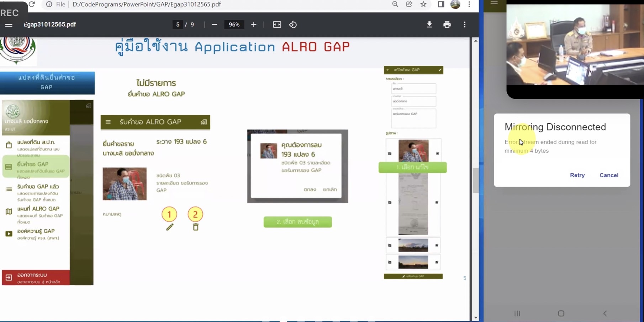Click the 96% zoom level field
Screen dimensions: 644x322
(x=234, y=25)
